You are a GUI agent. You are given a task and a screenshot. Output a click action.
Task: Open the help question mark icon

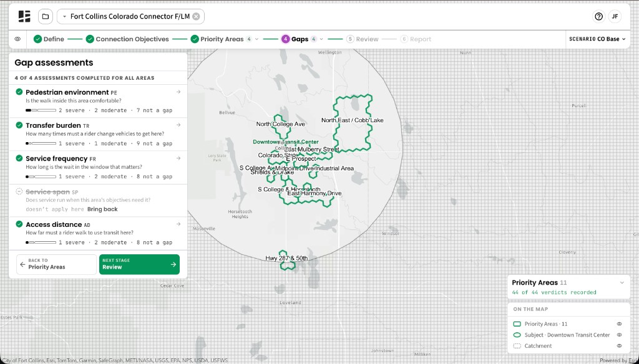[598, 17]
